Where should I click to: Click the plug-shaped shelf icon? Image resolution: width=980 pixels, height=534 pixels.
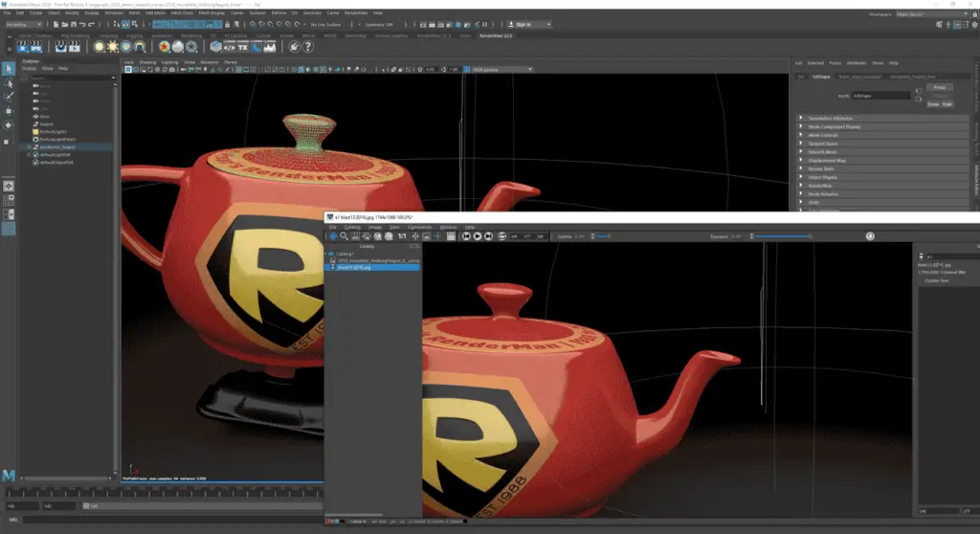(294, 47)
